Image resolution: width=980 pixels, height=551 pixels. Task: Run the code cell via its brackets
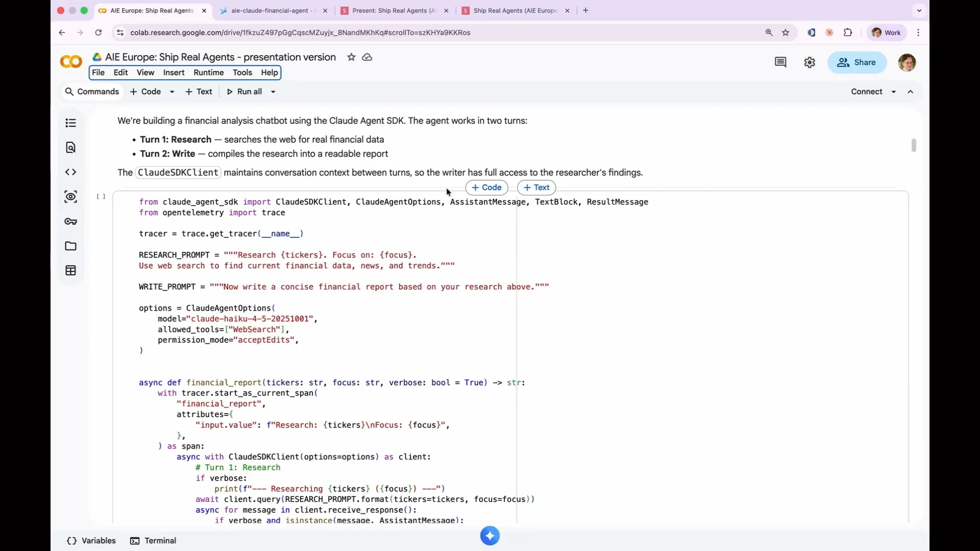point(101,196)
